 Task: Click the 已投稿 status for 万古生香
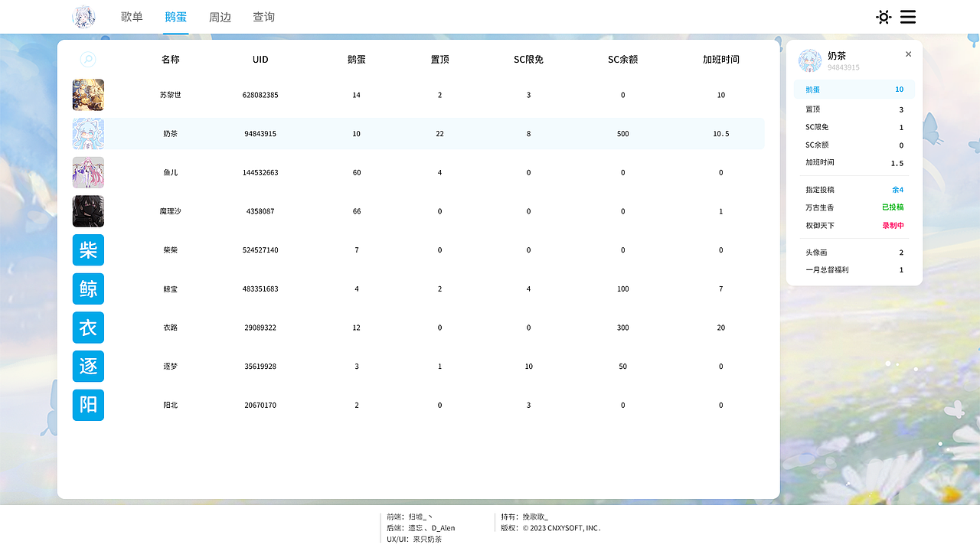coord(893,207)
